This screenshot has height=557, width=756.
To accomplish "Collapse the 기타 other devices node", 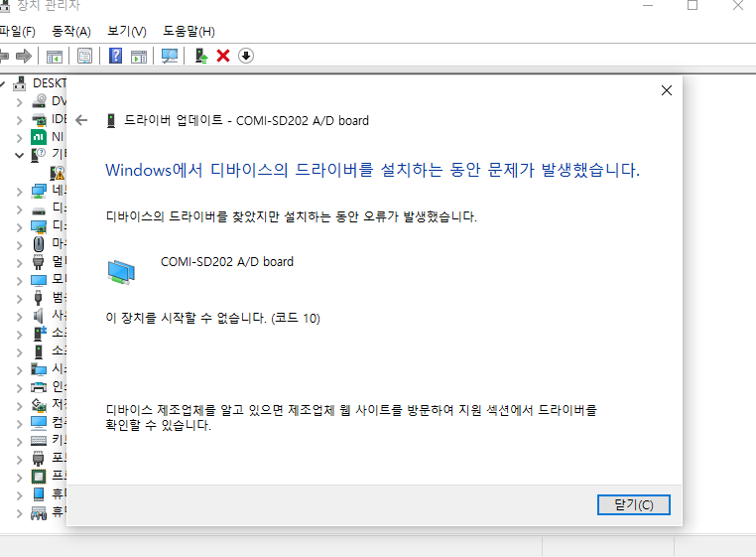I will [19, 156].
